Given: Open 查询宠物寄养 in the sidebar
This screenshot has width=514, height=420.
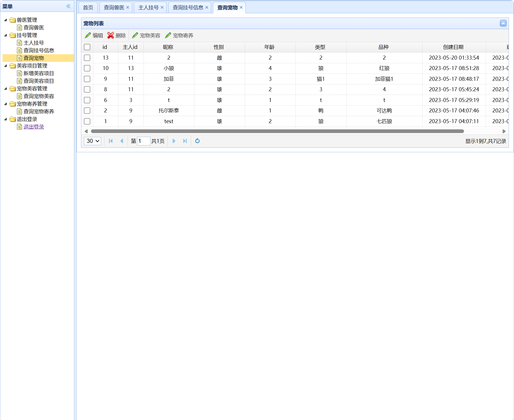Looking at the screenshot, I should (x=39, y=112).
